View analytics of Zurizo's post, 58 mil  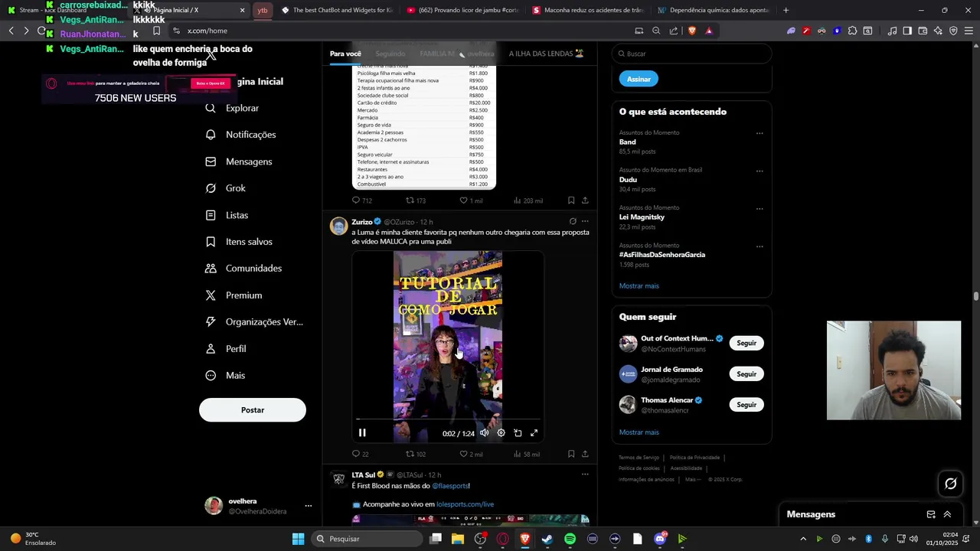click(527, 454)
